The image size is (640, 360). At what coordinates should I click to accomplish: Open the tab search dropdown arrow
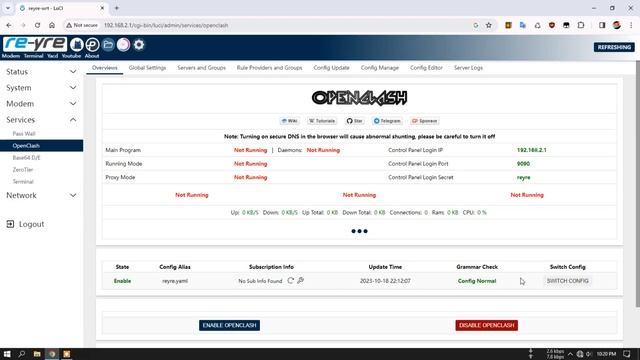8,8
